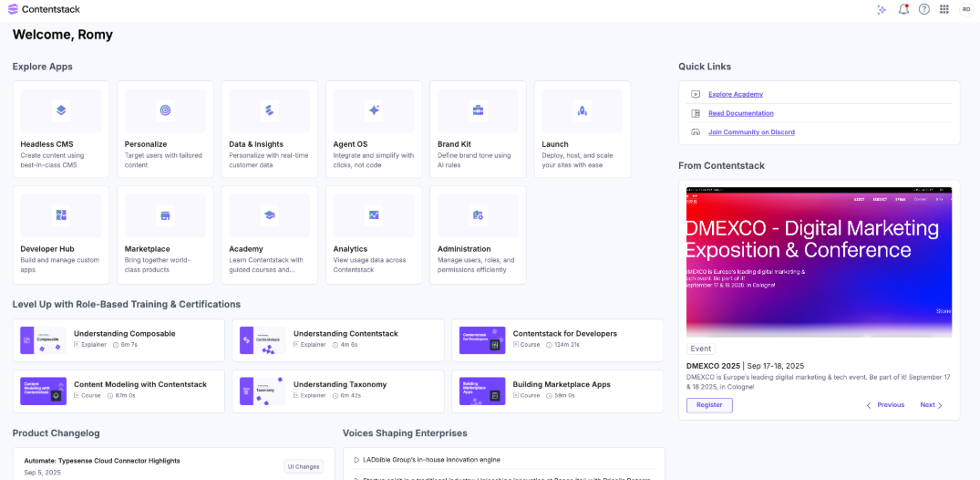Open the help question mark icon

click(x=923, y=9)
